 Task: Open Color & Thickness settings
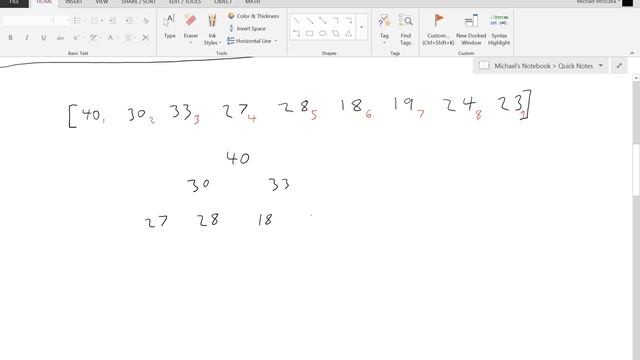coord(253,16)
